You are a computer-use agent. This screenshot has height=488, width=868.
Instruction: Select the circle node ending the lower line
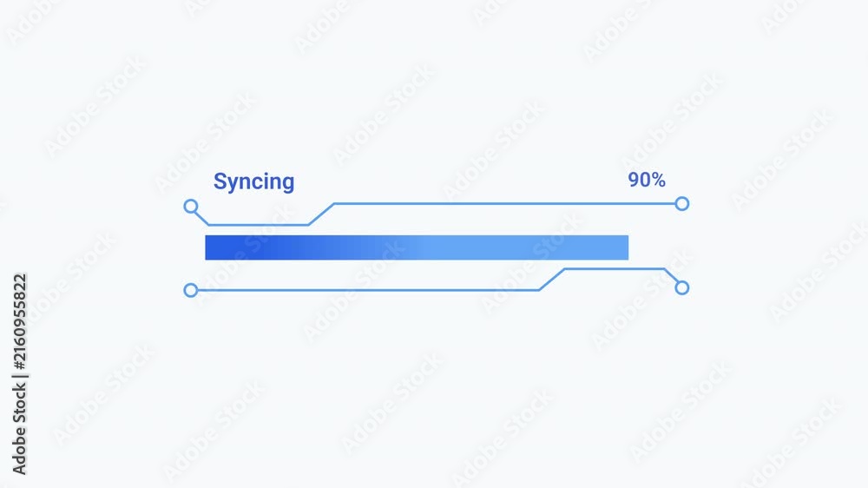(682, 287)
